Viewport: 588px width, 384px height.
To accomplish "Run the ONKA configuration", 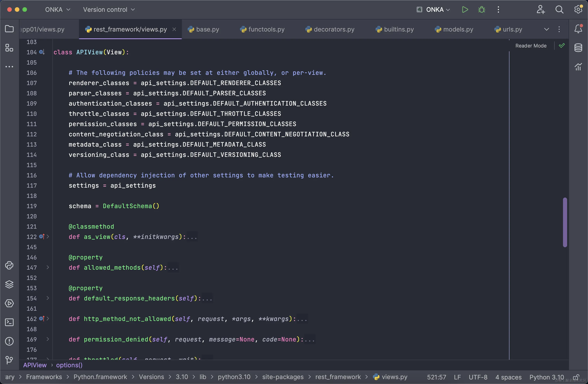I will [x=465, y=10].
